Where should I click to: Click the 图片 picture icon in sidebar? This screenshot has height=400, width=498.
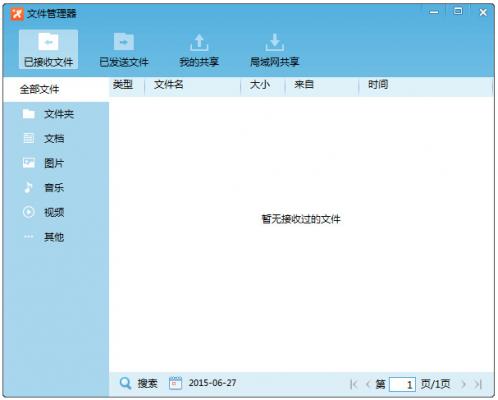click(x=29, y=163)
